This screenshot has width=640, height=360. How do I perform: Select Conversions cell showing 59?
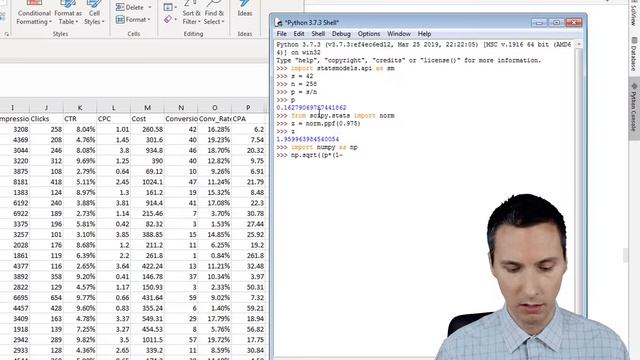click(181, 298)
